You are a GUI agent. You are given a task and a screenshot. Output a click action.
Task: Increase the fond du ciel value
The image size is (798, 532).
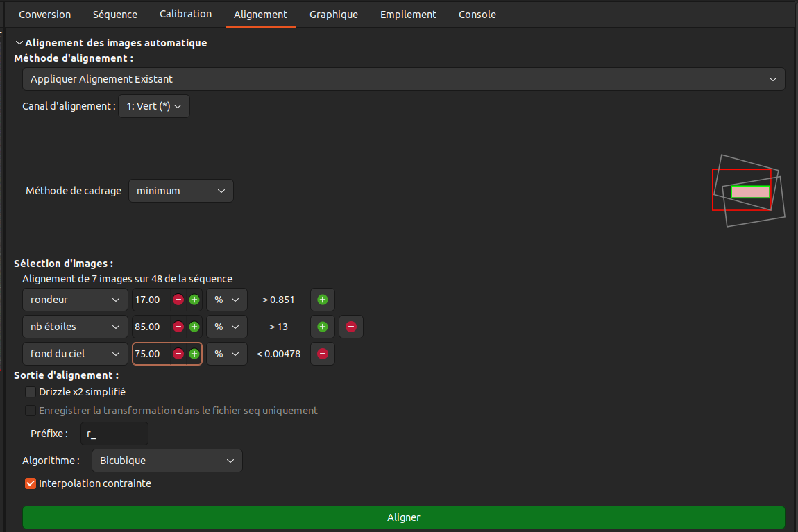[194, 354]
